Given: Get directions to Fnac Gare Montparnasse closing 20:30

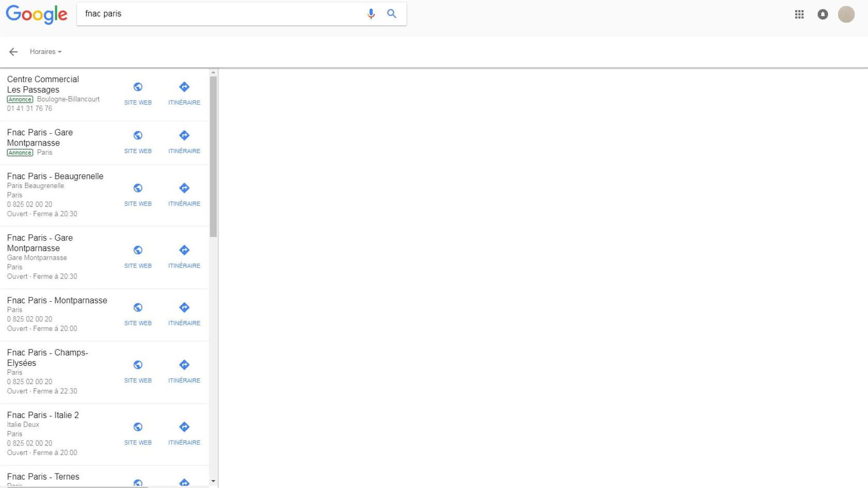Looking at the screenshot, I should (184, 257).
